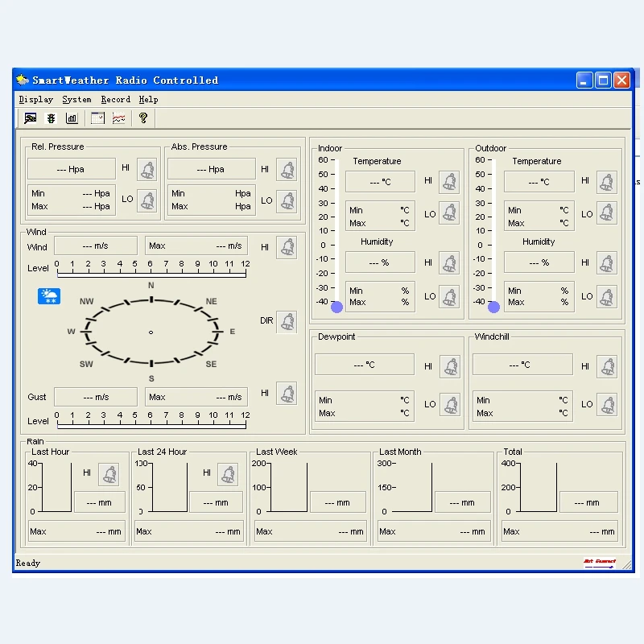Click the traffic light toolbar icon
Image resolution: width=644 pixels, height=644 pixels.
(x=52, y=118)
